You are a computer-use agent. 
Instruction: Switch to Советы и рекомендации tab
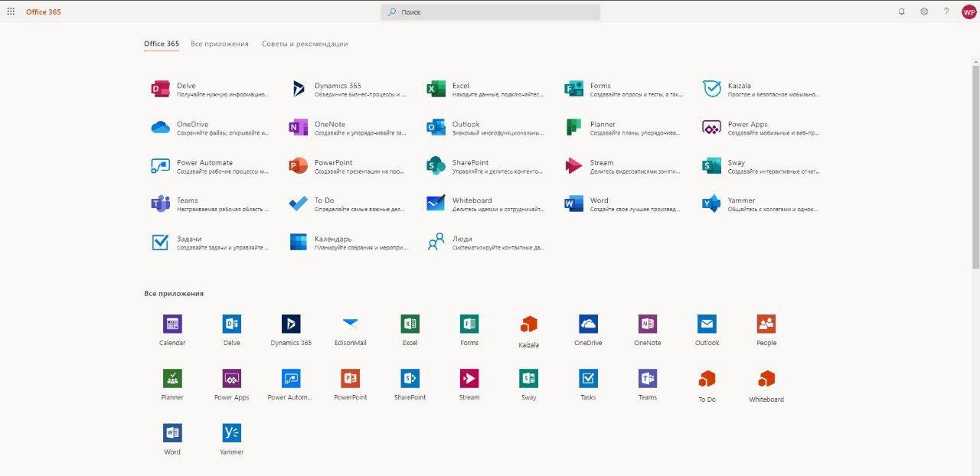(x=305, y=44)
